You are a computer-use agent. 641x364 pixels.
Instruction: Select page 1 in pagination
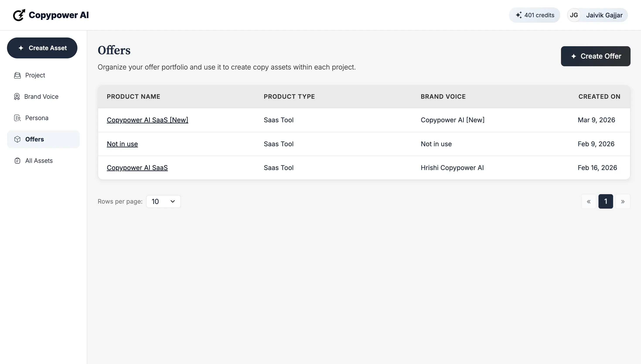(x=606, y=201)
